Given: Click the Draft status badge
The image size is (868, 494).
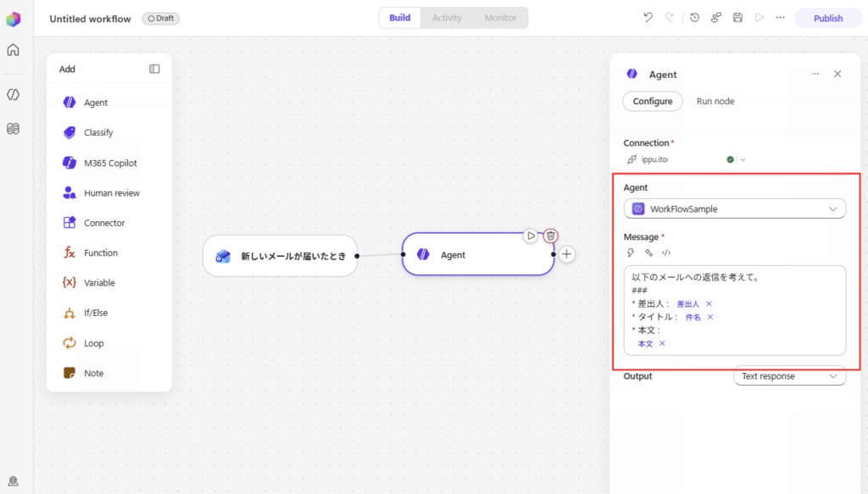Looking at the screenshot, I should point(161,19).
